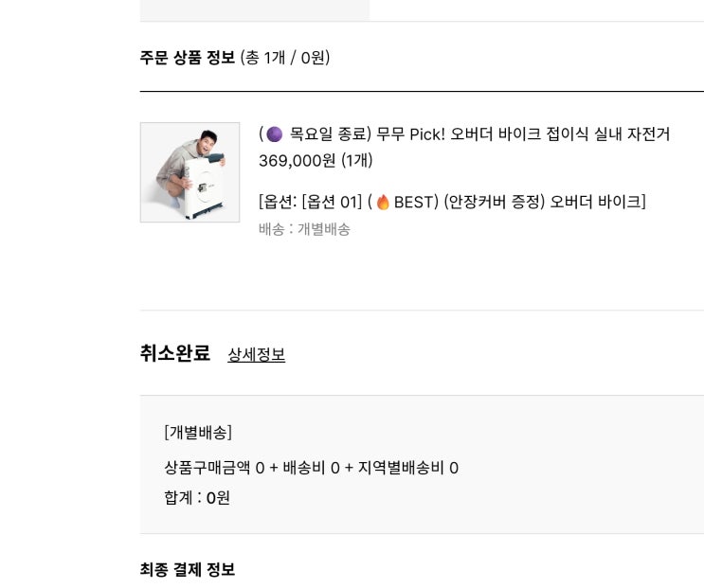
Task: Click the [개별배송] label in gray box
Action: point(198,433)
